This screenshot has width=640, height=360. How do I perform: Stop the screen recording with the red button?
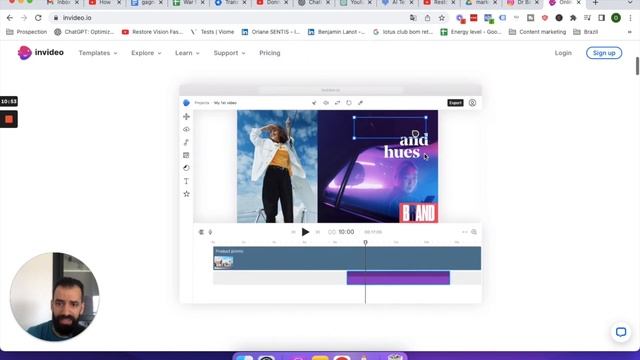pyautogui.click(x=9, y=120)
